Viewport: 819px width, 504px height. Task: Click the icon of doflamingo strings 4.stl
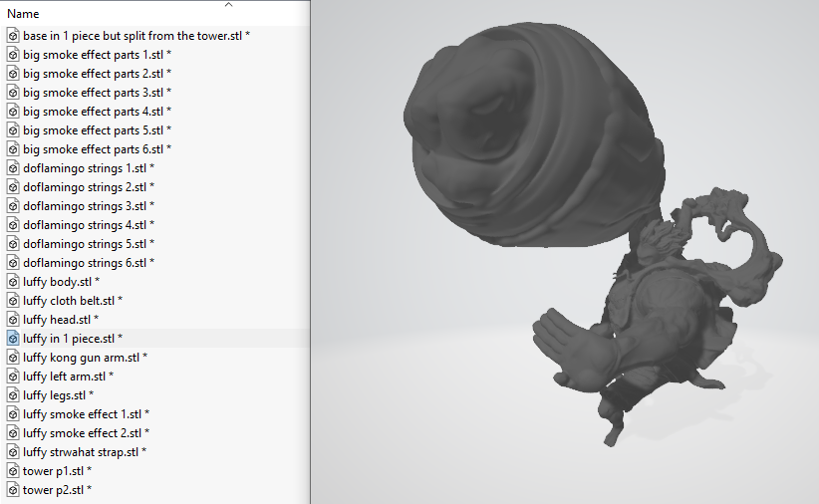(13, 225)
